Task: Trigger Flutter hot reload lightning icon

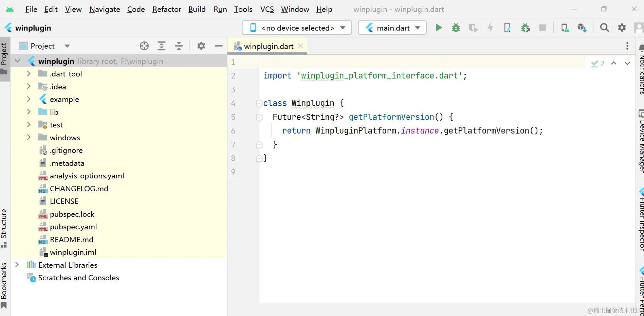Action: pyautogui.click(x=490, y=28)
